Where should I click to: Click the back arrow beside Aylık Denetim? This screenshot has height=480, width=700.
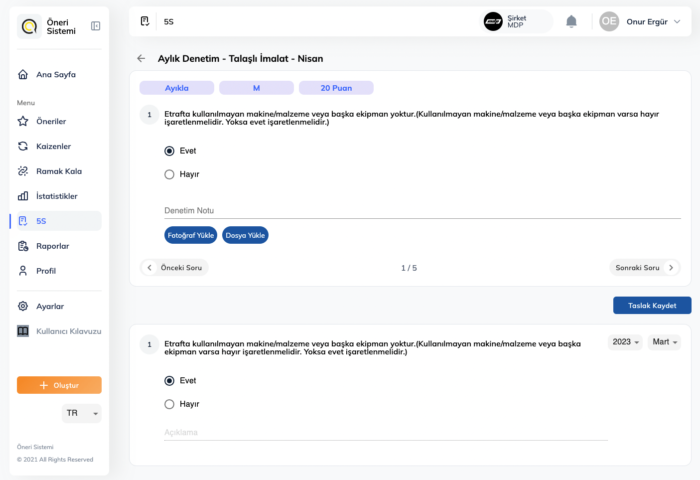point(141,59)
